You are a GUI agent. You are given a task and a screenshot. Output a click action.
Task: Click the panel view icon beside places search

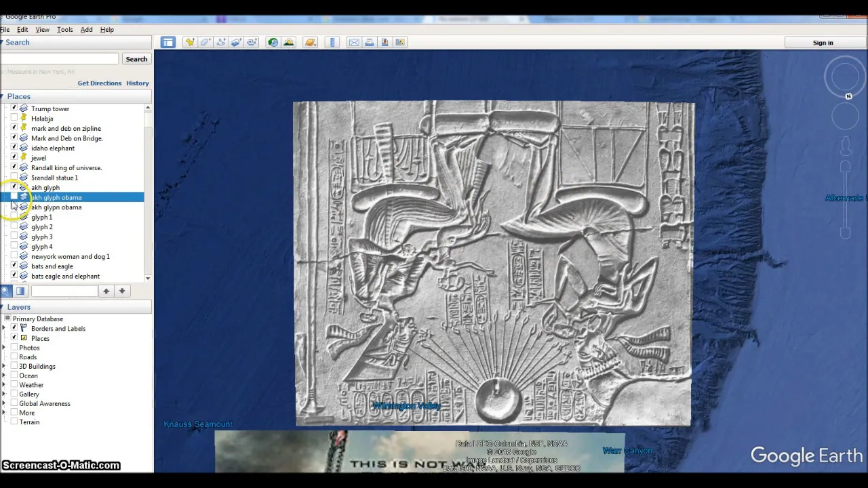(x=20, y=291)
